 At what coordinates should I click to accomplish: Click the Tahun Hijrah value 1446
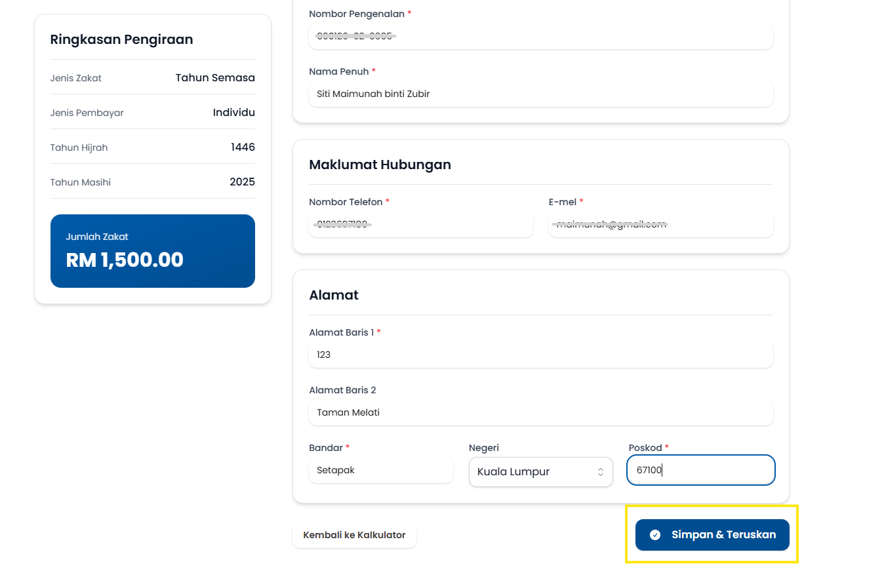click(x=243, y=147)
